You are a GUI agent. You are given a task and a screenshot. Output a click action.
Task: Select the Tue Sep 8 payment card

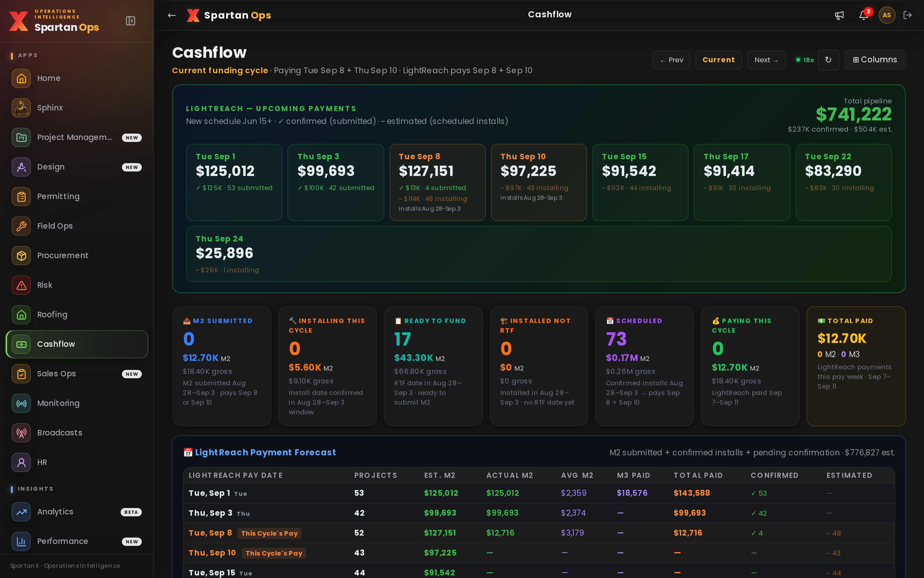pyautogui.click(x=437, y=182)
